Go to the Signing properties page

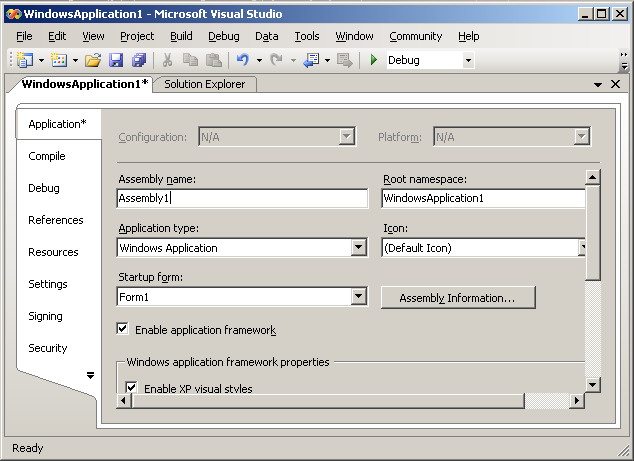pyautogui.click(x=45, y=316)
